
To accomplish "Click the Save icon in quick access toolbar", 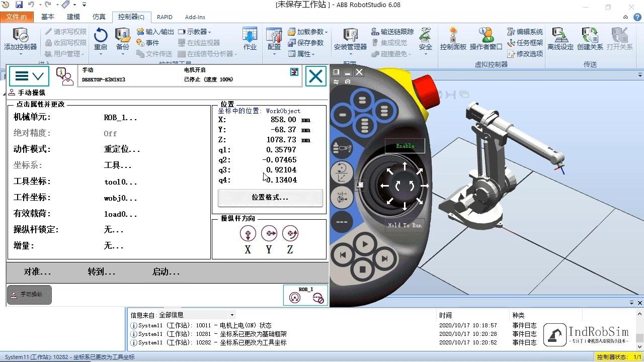I will coord(19,5).
